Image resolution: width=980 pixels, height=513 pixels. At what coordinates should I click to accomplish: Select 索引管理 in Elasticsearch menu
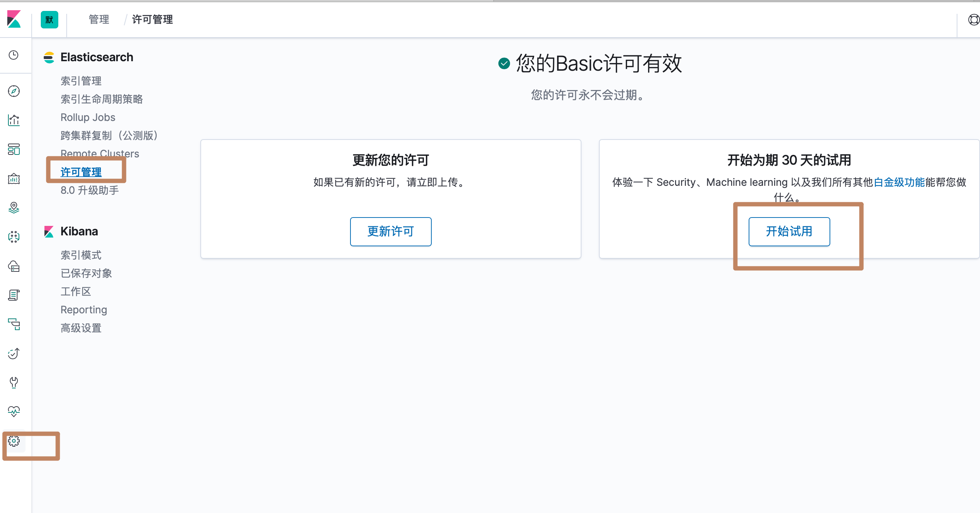pos(81,81)
